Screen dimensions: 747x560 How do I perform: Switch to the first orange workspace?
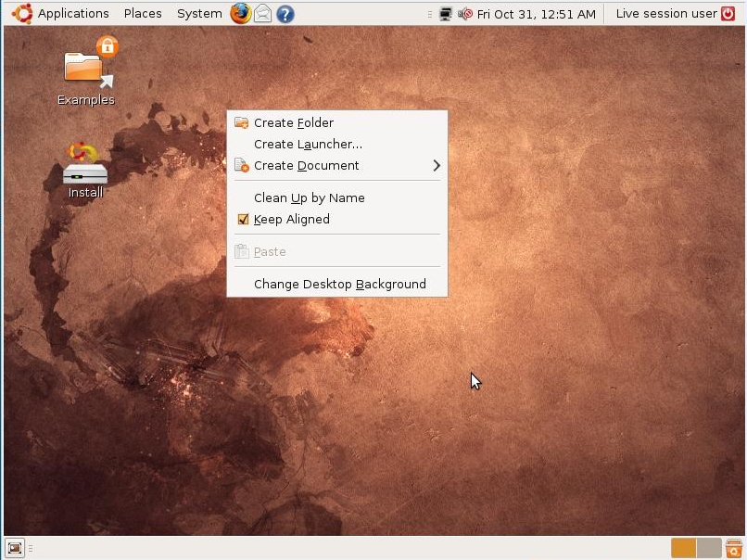[x=683, y=548]
